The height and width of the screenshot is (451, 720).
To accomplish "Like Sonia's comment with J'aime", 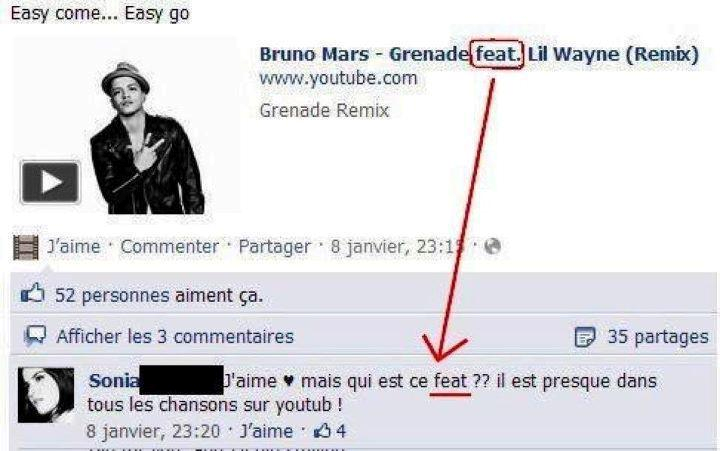I will click(x=267, y=431).
